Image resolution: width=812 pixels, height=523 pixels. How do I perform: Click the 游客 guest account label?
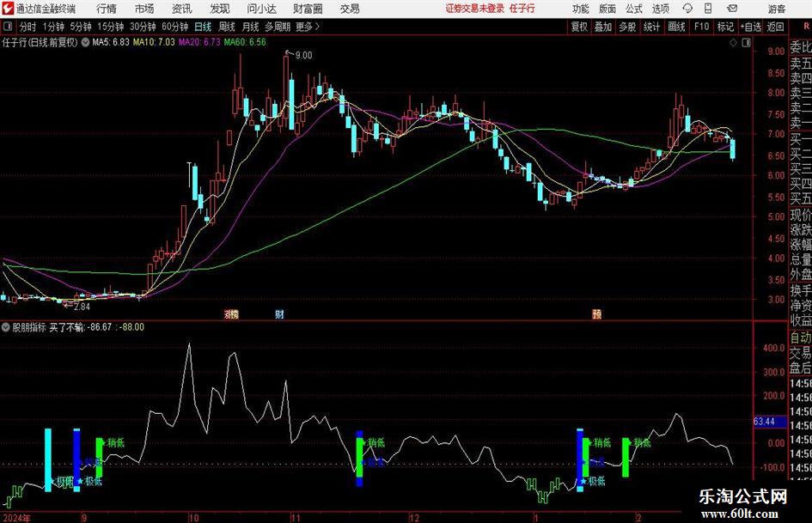click(776, 9)
